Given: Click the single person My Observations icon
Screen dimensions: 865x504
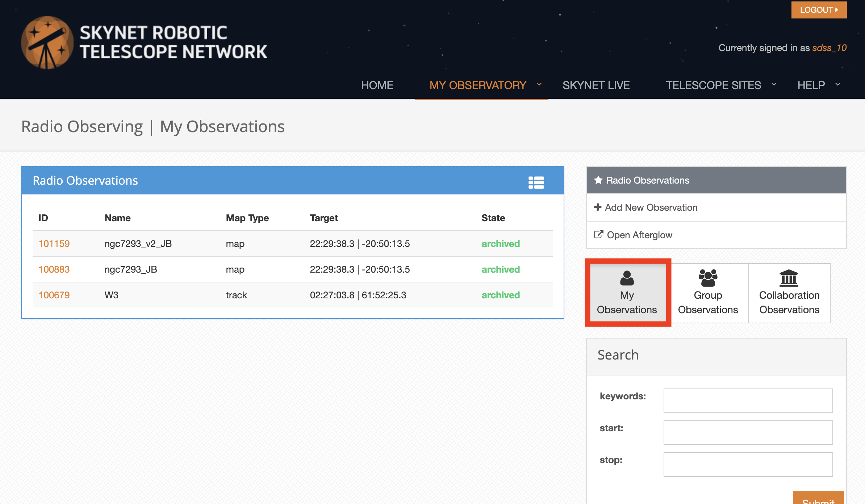Looking at the screenshot, I should 627,278.
